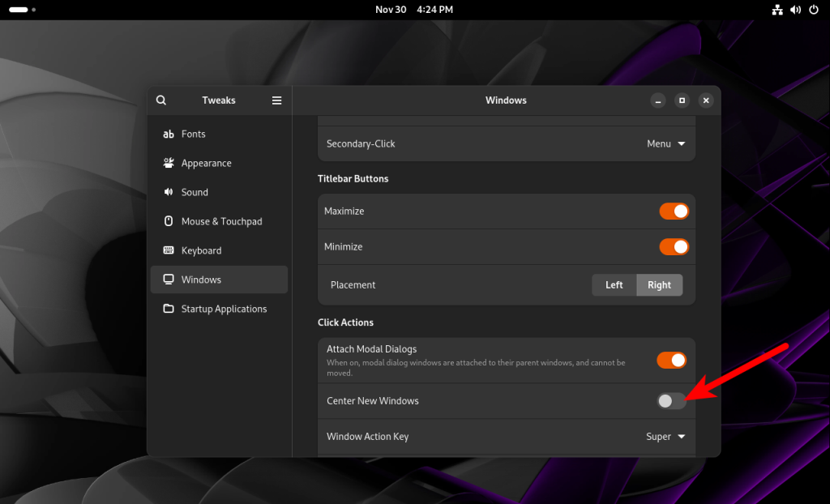Open the Window Action Key dropdown
The height and width of the screenshot is (504, 830).
coord(665,437)
